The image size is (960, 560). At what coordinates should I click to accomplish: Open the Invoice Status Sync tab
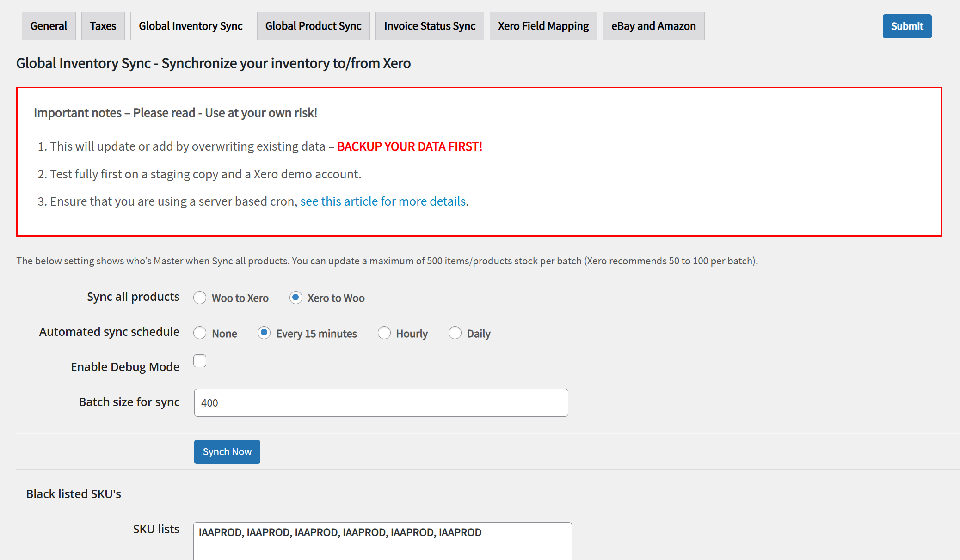(430, 26)
